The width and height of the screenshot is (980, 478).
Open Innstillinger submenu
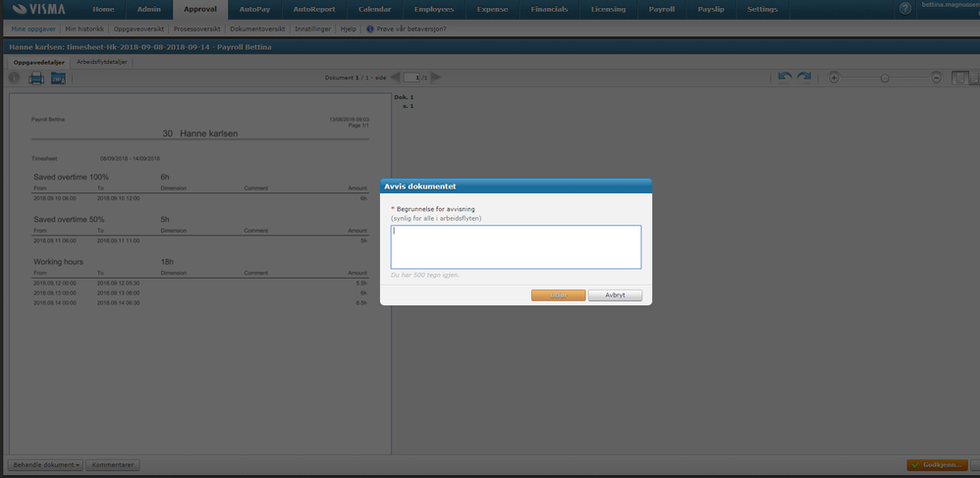click(x=313, y=28)
